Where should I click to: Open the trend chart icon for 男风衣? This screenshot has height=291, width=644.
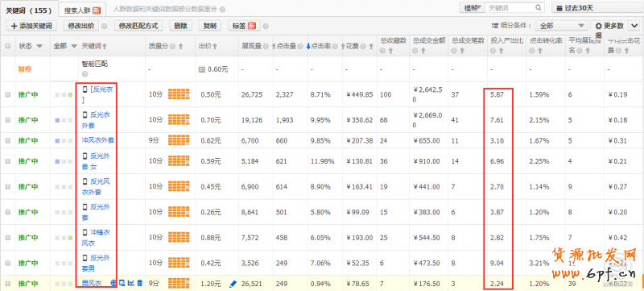pos(131,283)
